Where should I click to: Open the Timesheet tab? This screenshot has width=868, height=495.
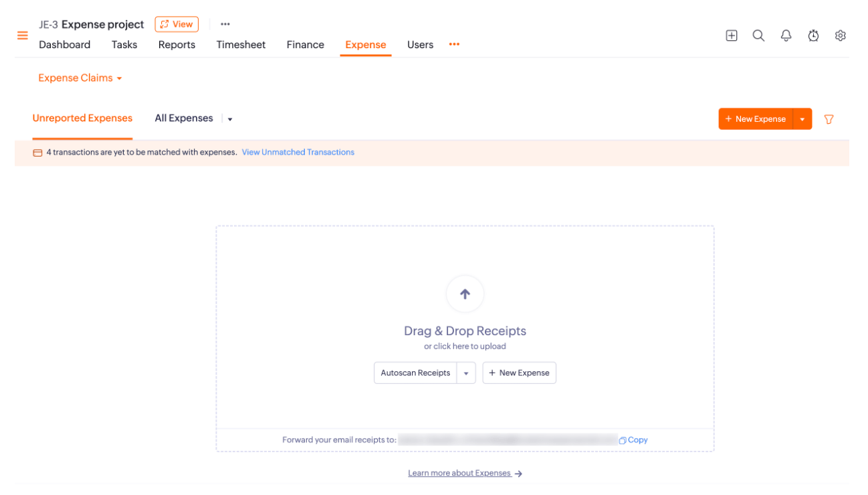[241, 45]
